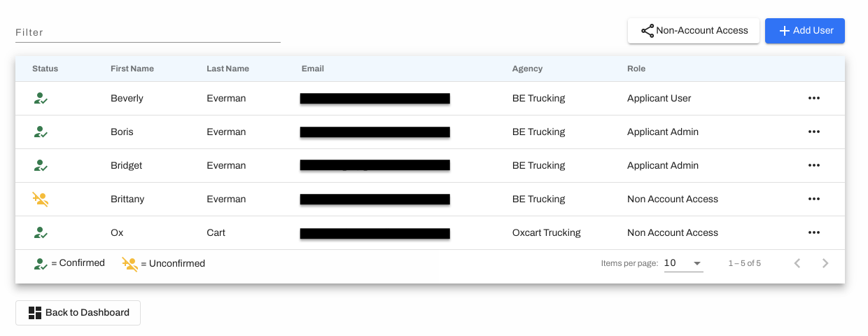The width and height of the screenshot is (868, 336).
Task: Click the Back to Dashboard button
Action: [78, 313]
